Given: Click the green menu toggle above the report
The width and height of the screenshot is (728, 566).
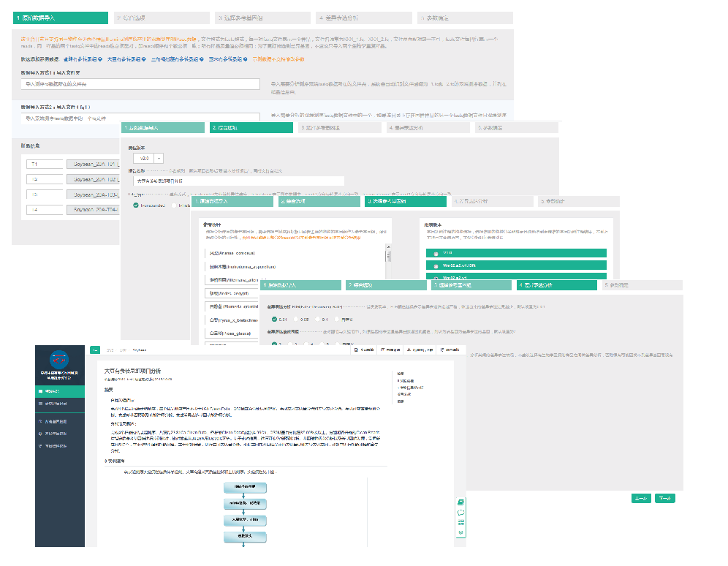Looking at the screenshot, I should coord(94,350).
